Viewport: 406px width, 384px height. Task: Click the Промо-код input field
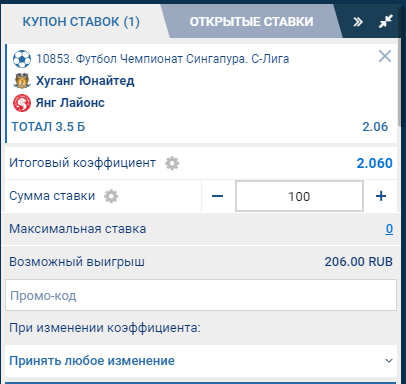pos(201,295)
